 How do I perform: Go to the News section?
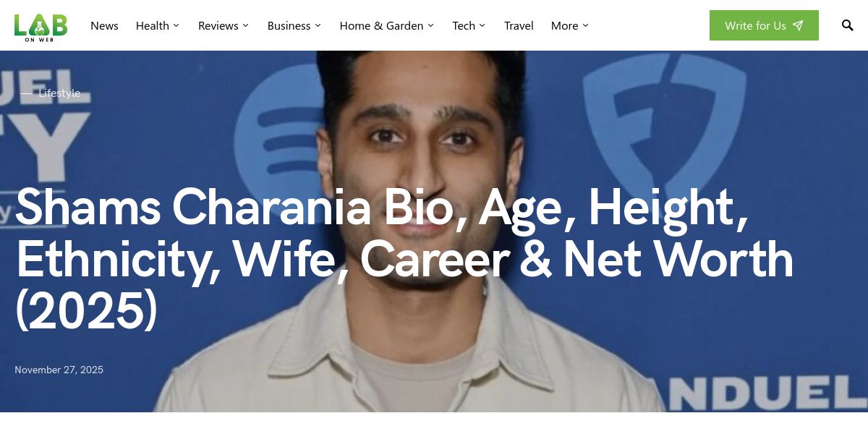(104, 25)
